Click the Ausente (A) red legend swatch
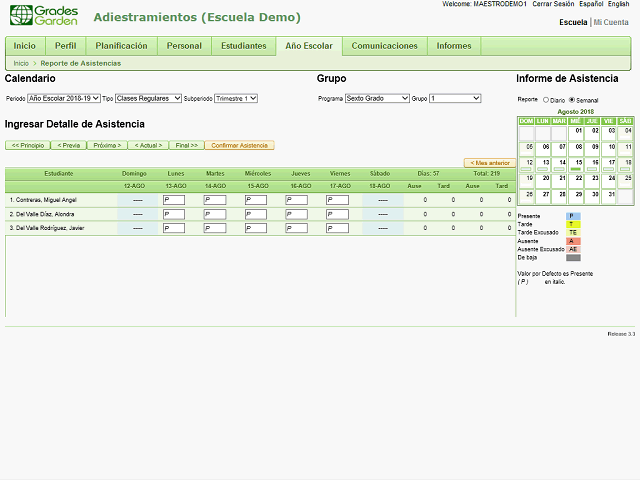Image resolution: width=640 pixels, height=480 pixels. pos(573,240)
